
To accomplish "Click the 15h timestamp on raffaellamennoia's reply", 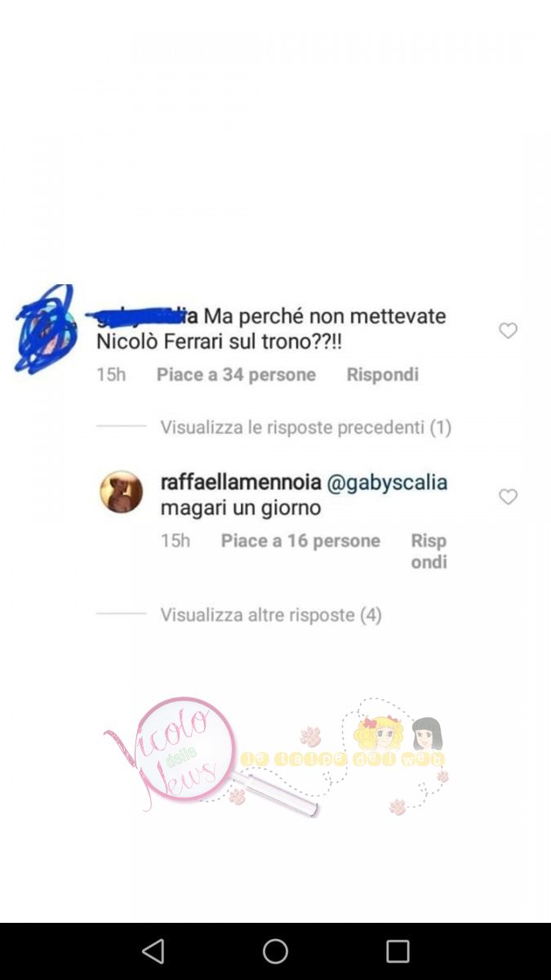I will tap(175, 541).
